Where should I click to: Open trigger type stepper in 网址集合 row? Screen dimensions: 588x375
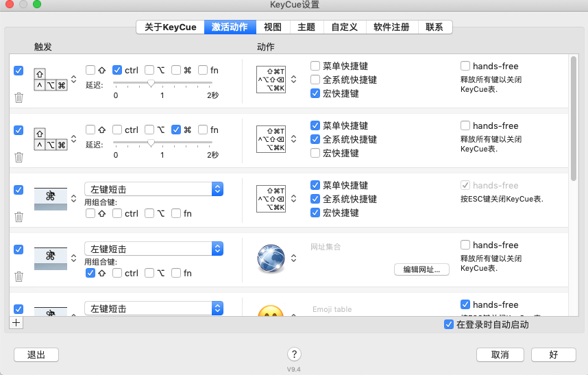click(74, 258)
